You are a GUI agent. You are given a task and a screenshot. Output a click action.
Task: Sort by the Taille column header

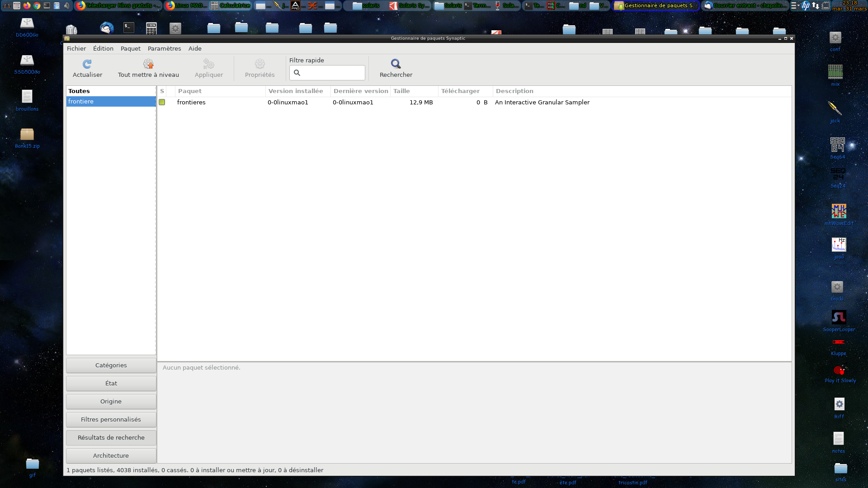click(x=401, y=91)
